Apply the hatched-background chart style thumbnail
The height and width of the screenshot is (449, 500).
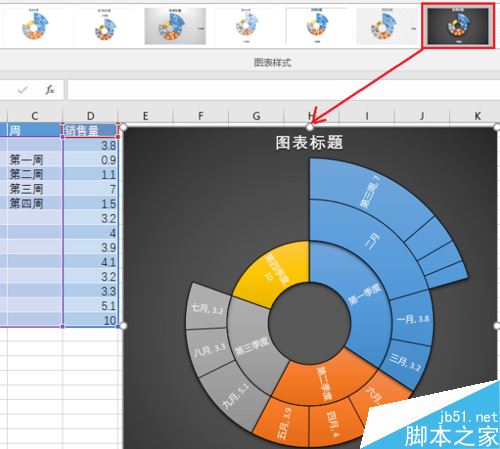click(x=387, y=27)
